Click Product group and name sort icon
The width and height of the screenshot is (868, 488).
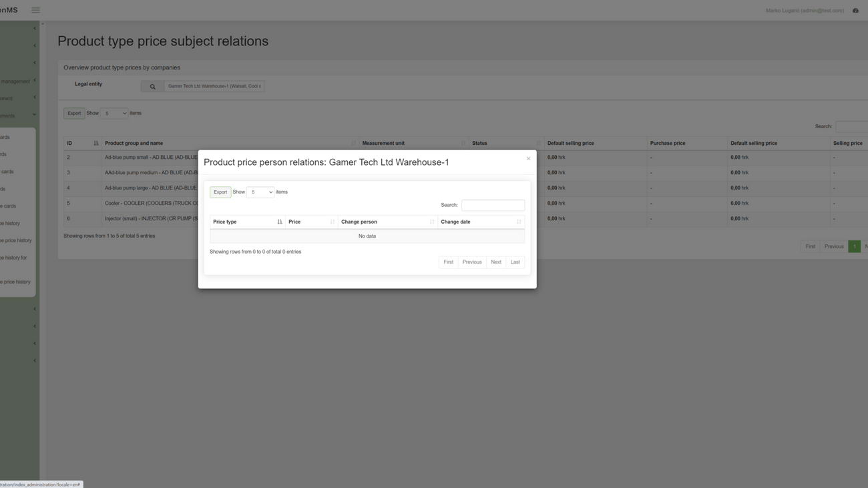point(354,143)
